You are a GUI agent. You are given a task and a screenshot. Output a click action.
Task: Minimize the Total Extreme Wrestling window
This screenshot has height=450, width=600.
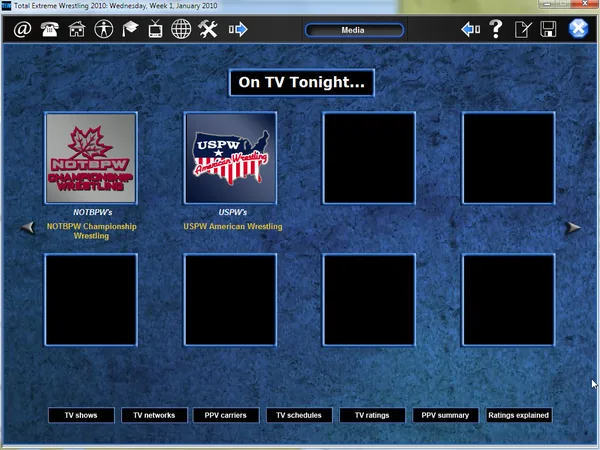pyautogui.click(x=548, y=4)
